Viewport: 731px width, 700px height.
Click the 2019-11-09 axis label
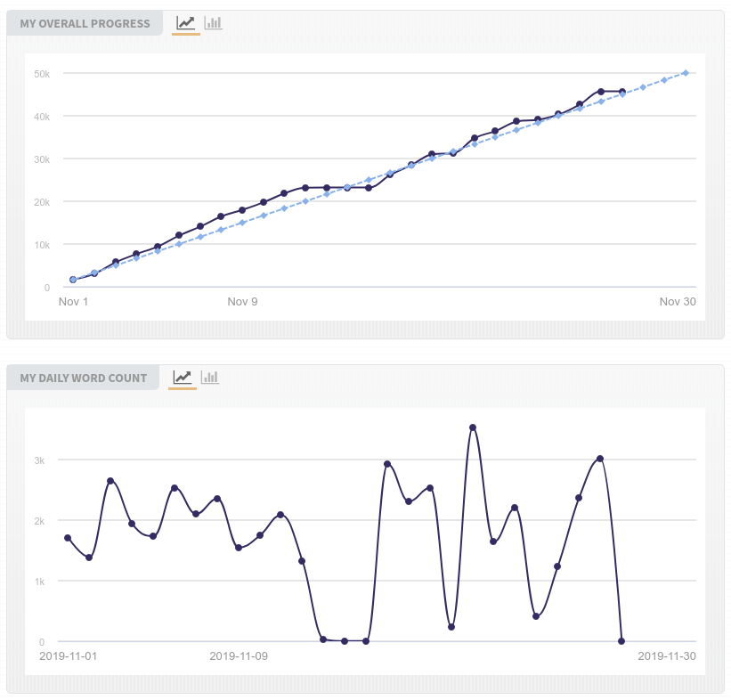coord(239,656)
